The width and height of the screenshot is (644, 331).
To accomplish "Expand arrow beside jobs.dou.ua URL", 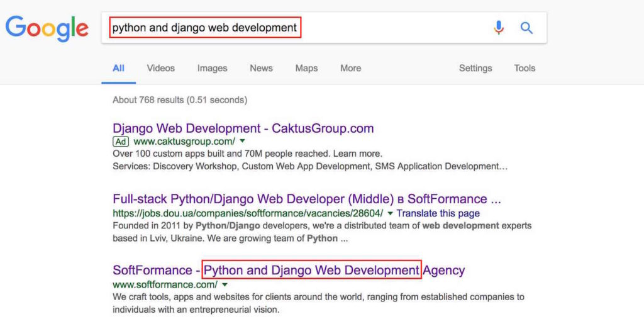I will 390,213.
